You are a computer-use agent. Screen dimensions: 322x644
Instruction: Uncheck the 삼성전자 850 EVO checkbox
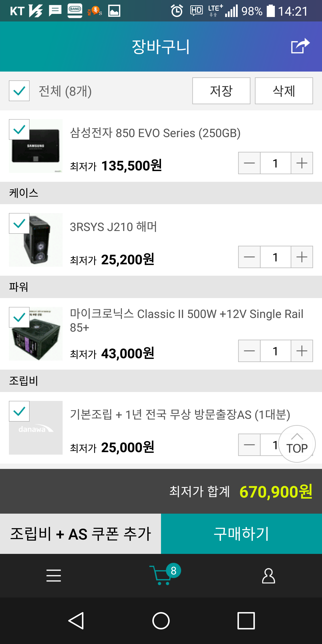click(19, 129)
